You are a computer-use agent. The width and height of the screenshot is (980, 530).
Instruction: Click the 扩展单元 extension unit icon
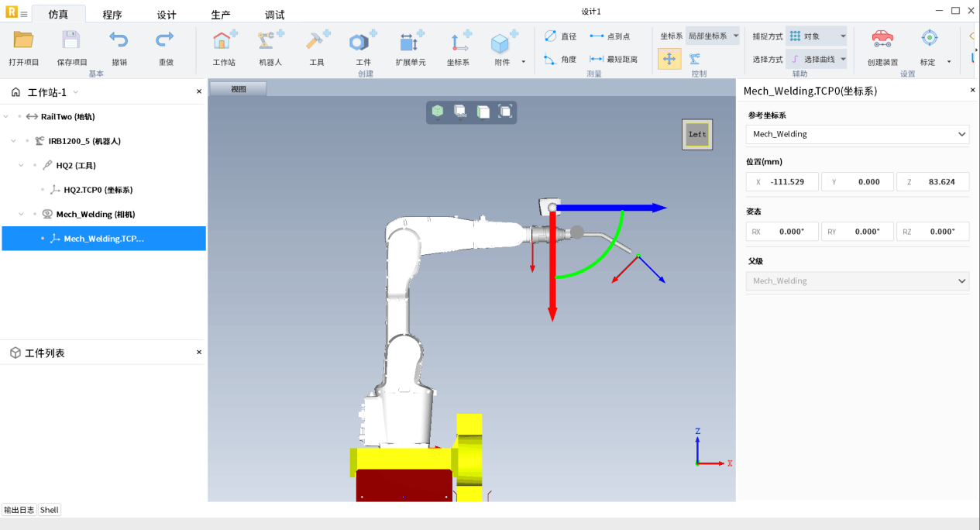[410, 42]
